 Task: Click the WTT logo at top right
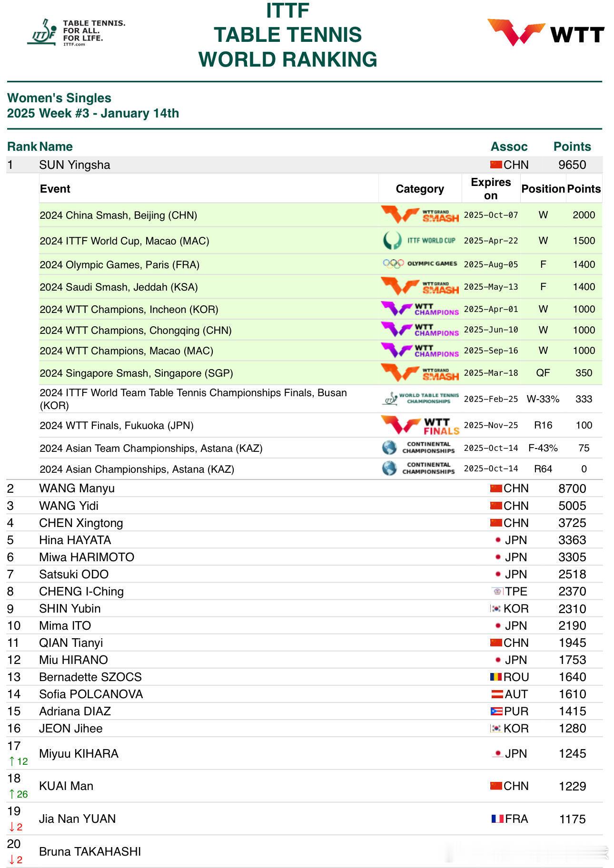pyautogui.click(x=545, y=33)
